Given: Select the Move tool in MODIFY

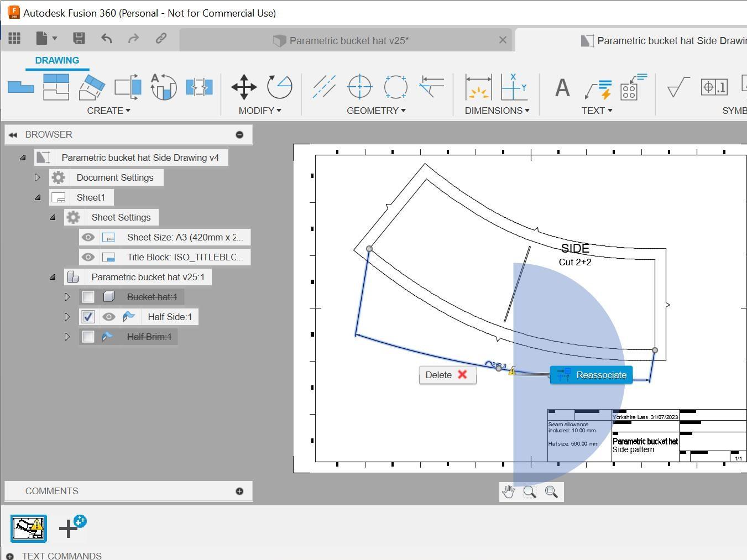Looking at the screenshot, I should 243,87.
